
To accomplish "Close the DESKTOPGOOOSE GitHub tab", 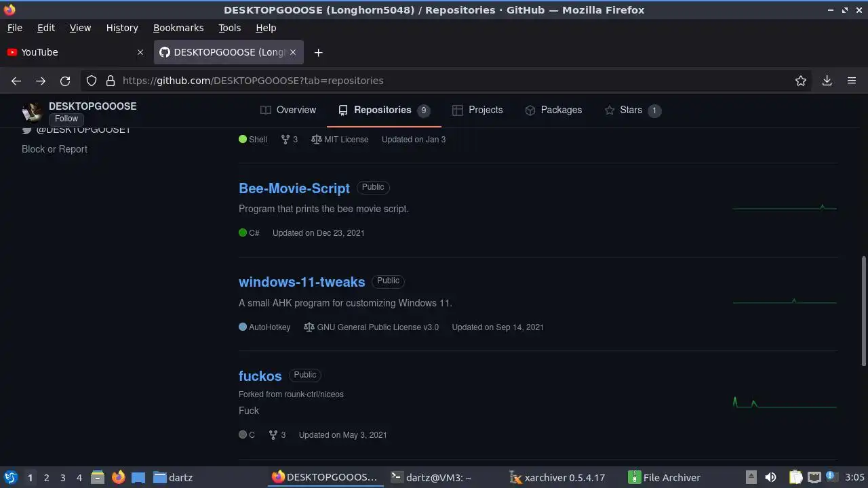I will click(x=293, y=52).
